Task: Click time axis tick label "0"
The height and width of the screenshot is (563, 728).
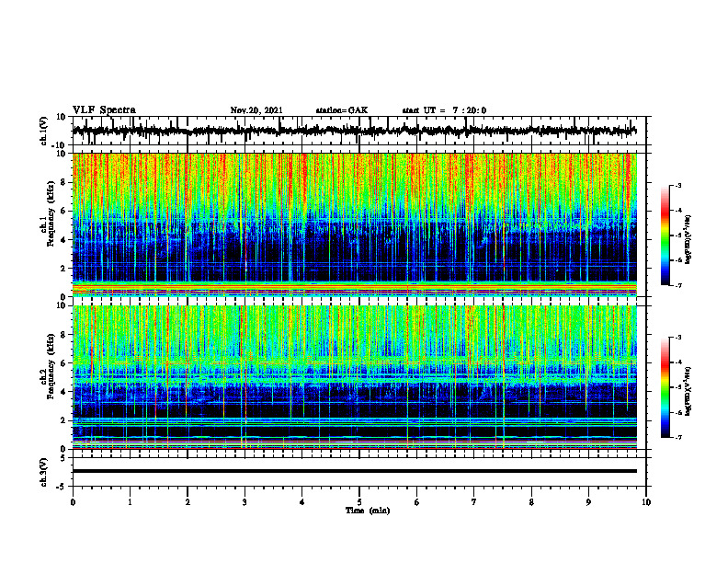Action: (73, 502)
